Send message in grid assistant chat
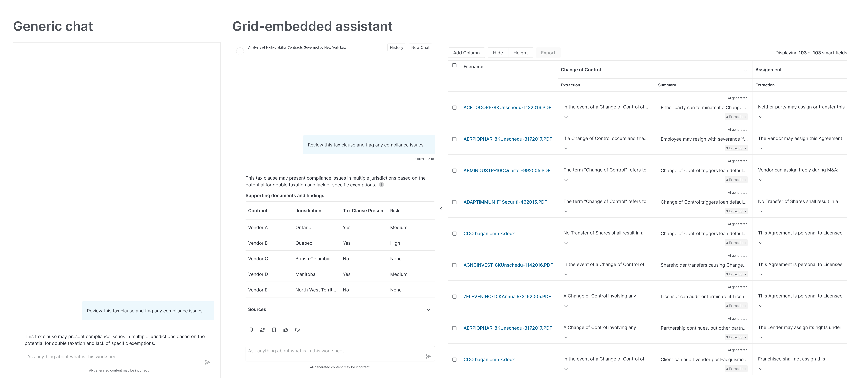The height and width of the screenshot is (391, 868). pyautogui.click(x=428, y=356)
